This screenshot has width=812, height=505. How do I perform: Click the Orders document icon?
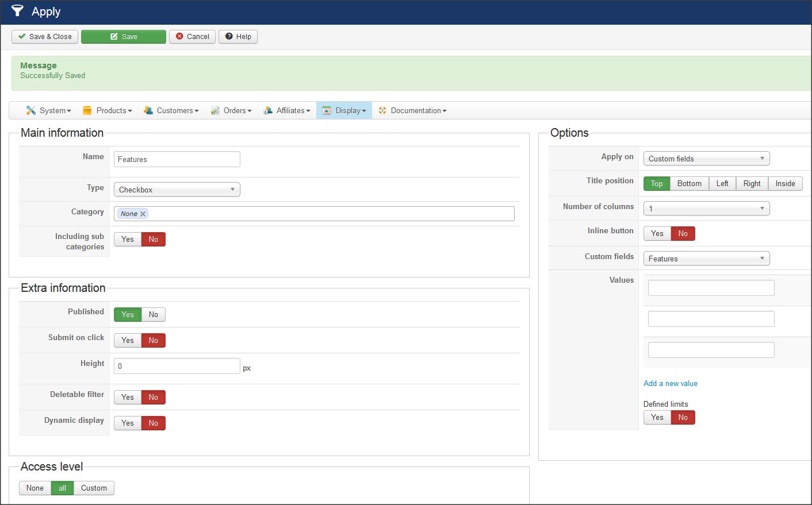click(215, 110)
